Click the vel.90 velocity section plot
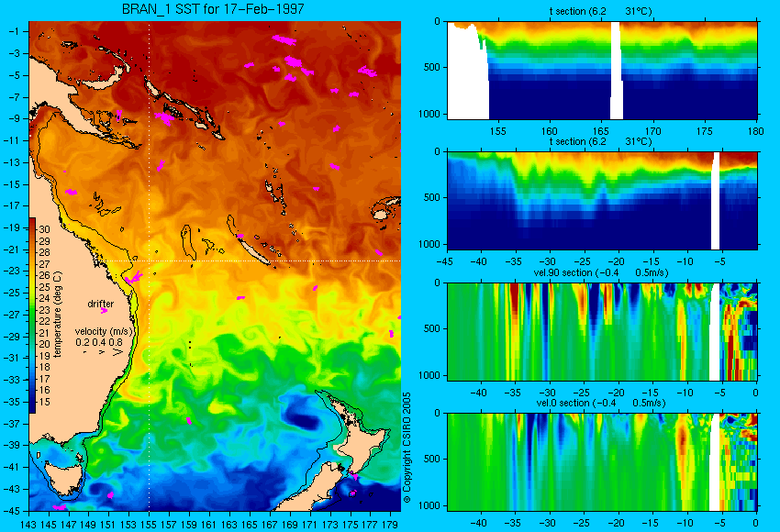Viewport: 780px width, 532px height. point(602,332)
